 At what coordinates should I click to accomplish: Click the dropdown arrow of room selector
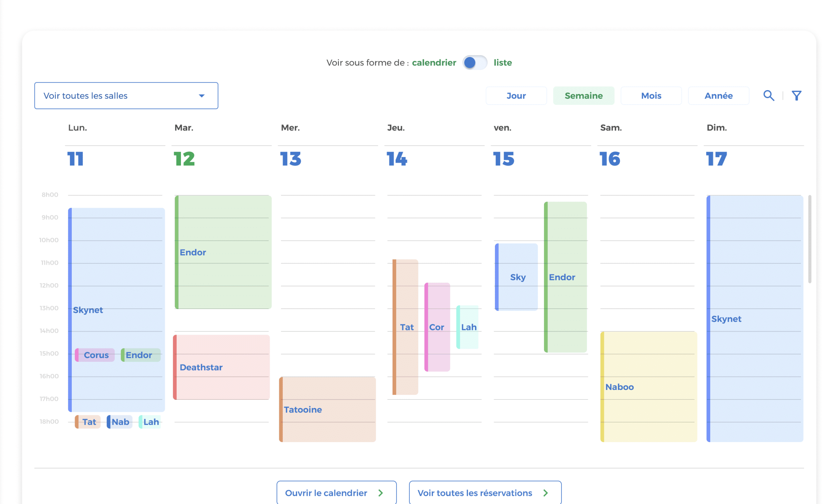pos(202,96)
